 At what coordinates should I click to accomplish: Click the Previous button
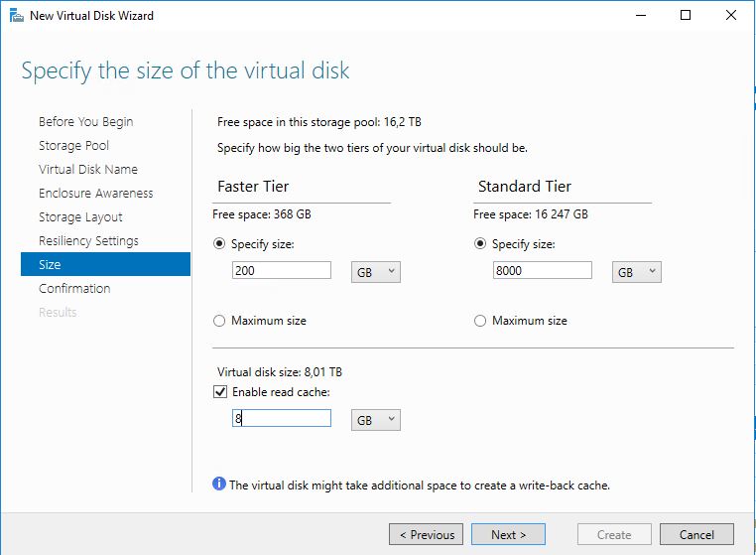tap(427, 534)
